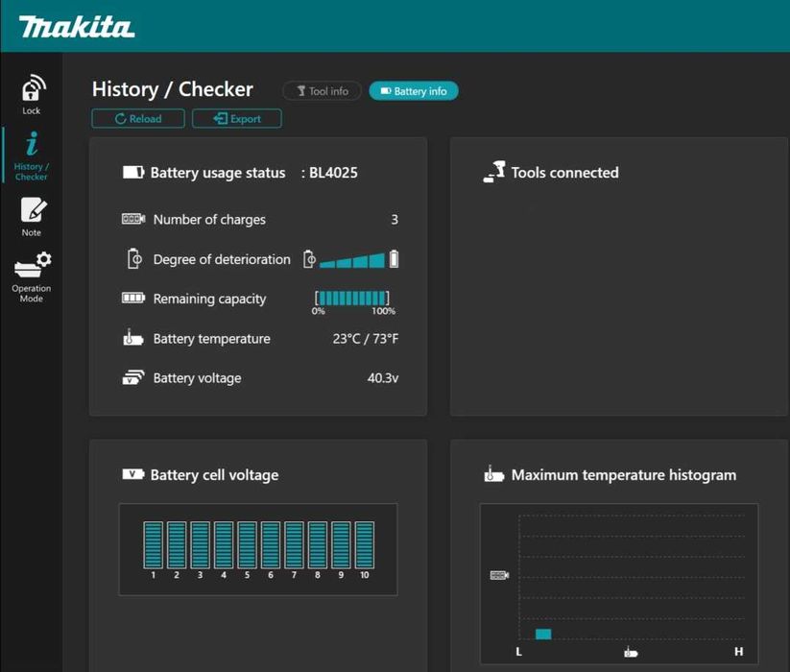The height and width of the screenshot is (672, 790).
Task: Click the histogram L axis label
Action: 519,651
